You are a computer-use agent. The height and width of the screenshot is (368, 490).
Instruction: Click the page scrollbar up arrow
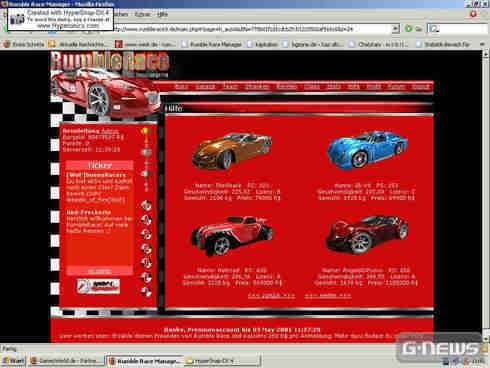486,53
